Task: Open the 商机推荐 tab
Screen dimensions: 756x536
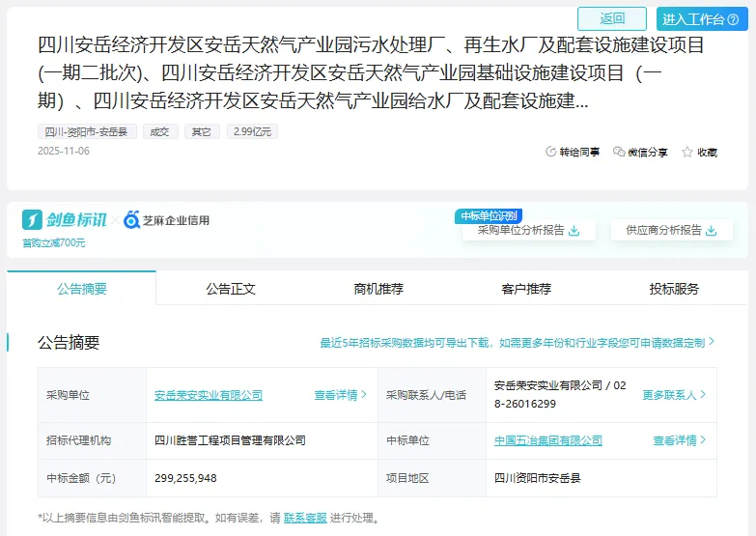Action: point(378,289)
